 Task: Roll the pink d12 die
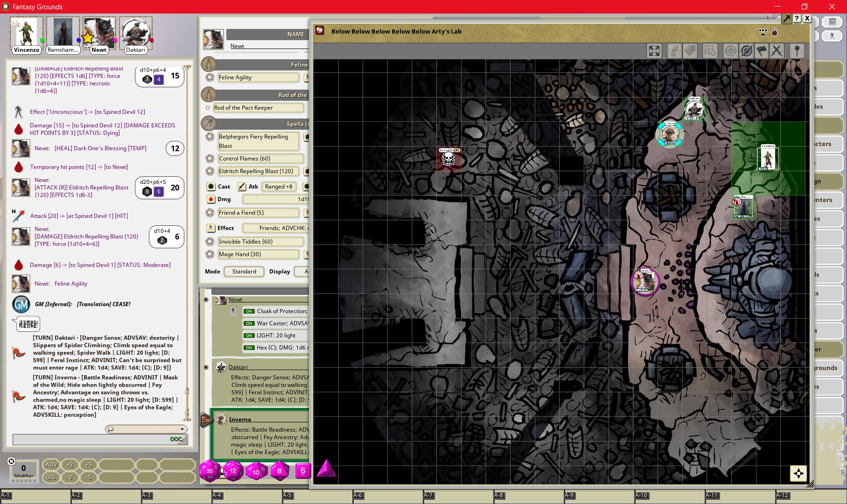(233, 470)
